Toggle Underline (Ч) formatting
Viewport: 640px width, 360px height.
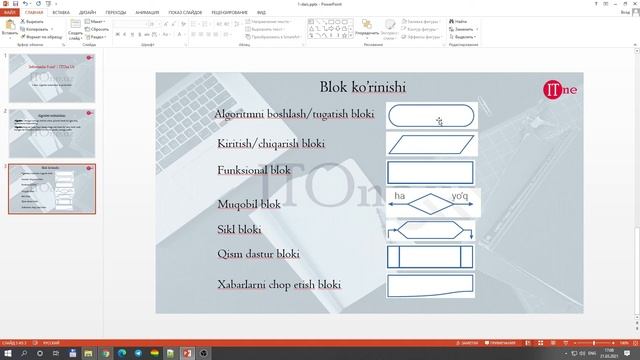click(x=132, y=35)
